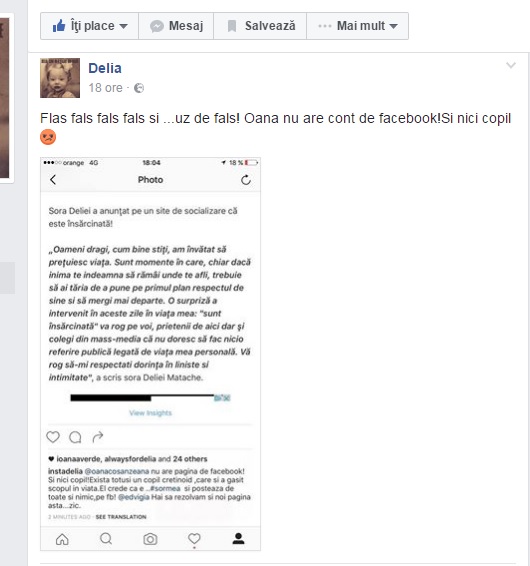Tap the comment bubble icon
Image resolution: width=530 pixels, height=566 pixels.
(x=75, y=437)
